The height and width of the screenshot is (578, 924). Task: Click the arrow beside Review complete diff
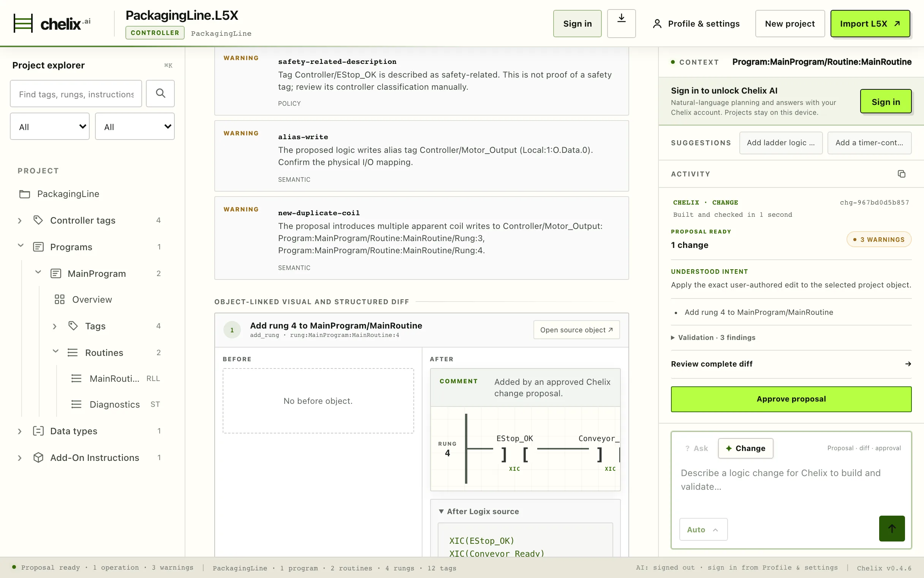point(908,364)
